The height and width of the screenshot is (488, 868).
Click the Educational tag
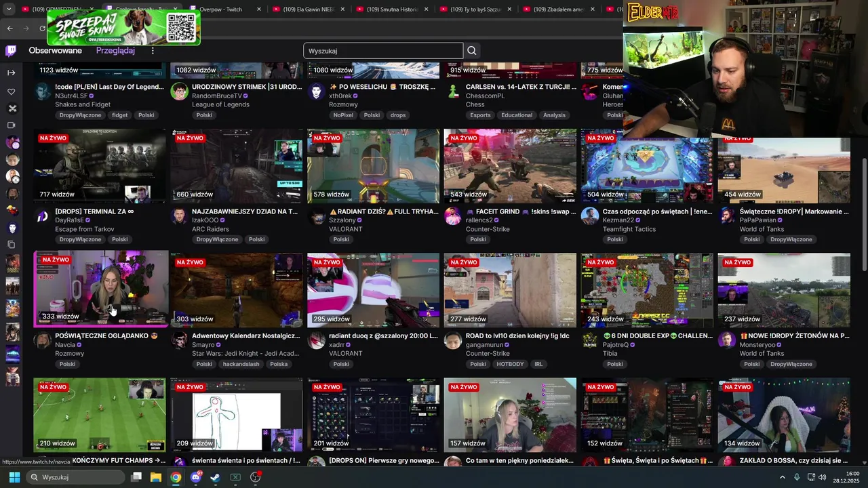(517, 115)
